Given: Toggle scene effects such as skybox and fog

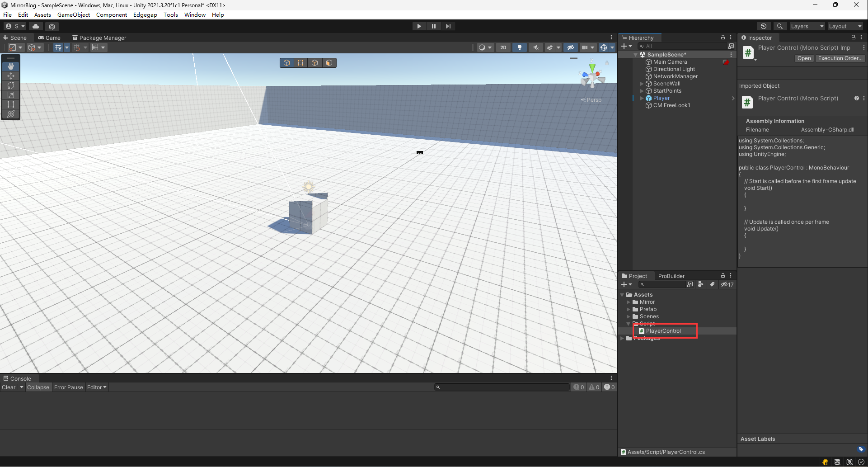Looking at the screenshot, I should [x=550, y=47].
